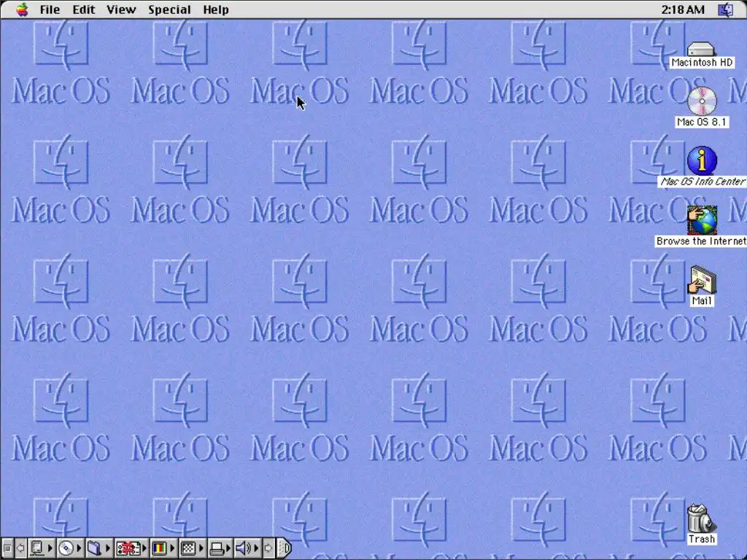Open the AppleTalk Switch strip module

coord(41,548)
